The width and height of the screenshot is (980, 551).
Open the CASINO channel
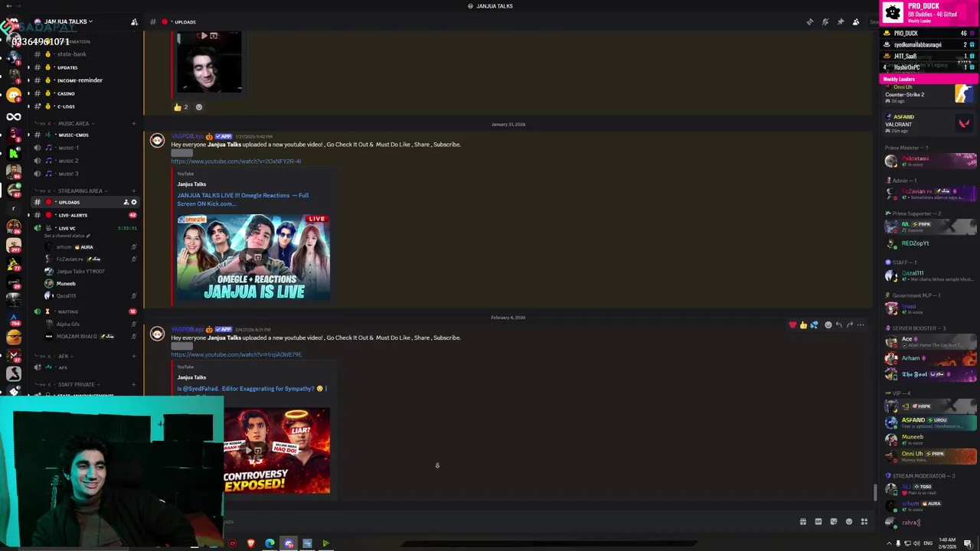coord(66,93)
